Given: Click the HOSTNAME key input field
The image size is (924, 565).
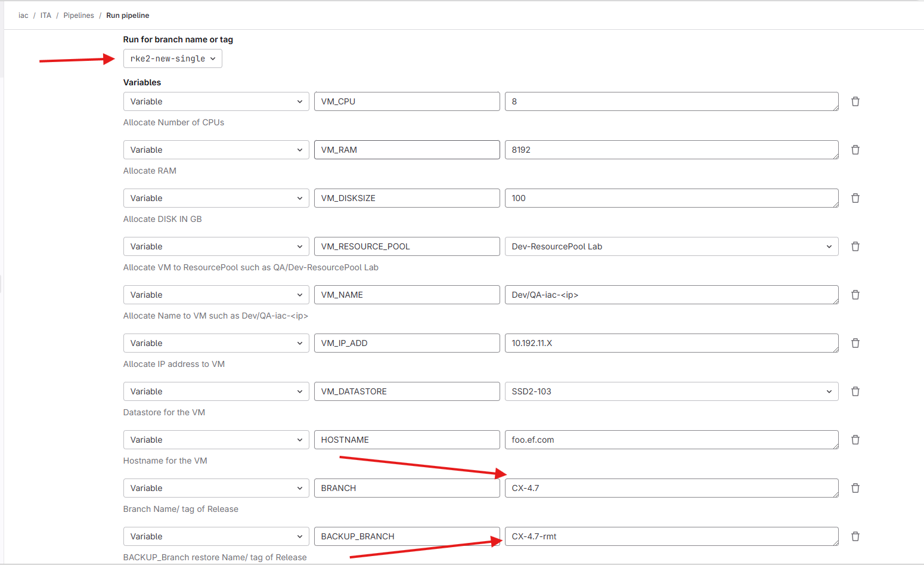Looking at the screenshot, I should 407,440.
